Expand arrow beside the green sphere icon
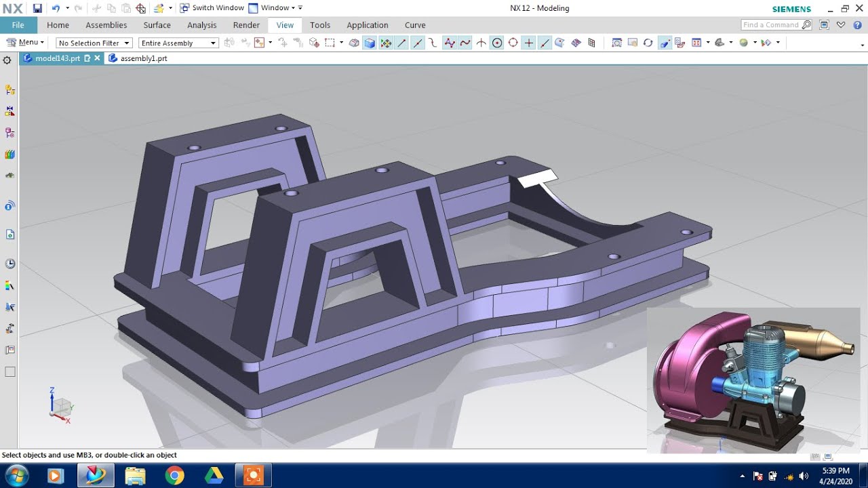This screenshot has height=488, width=868. pyautogui.click(x=755, y=43)
